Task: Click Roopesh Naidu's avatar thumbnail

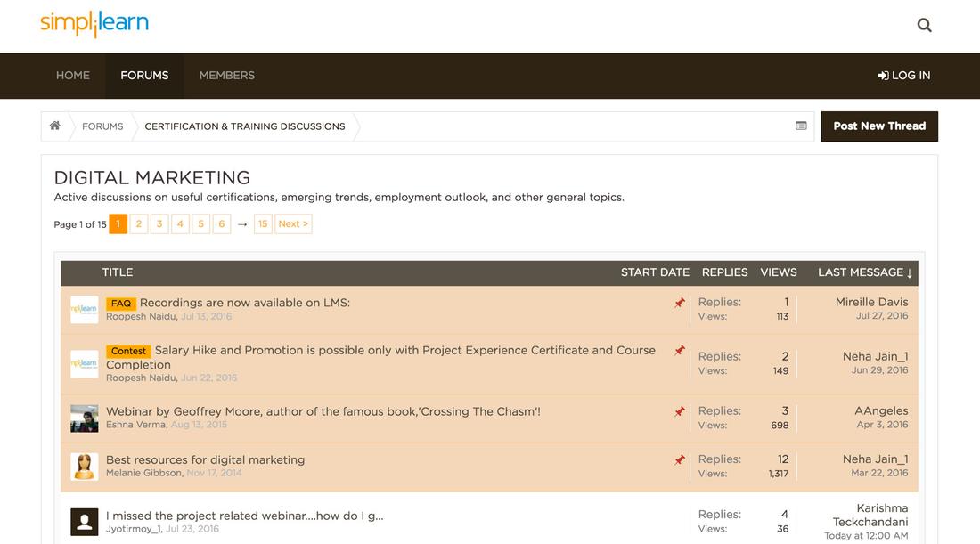Action: [x=84, y=310]
